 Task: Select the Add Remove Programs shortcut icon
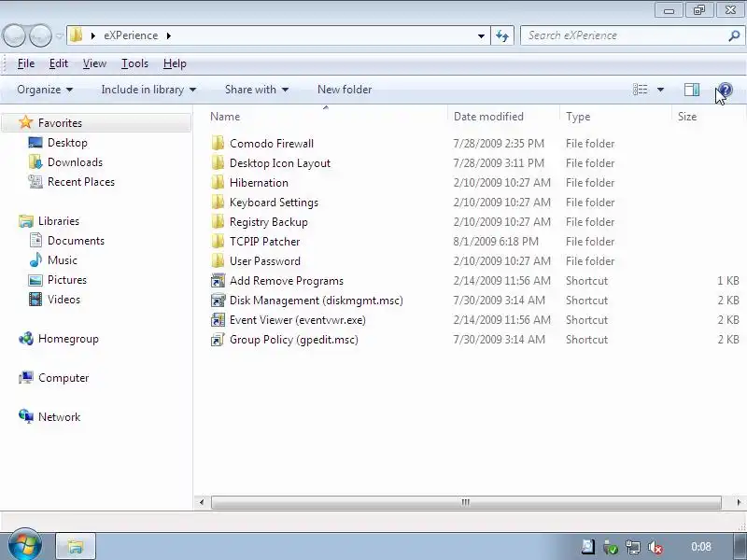click(218, 281)
